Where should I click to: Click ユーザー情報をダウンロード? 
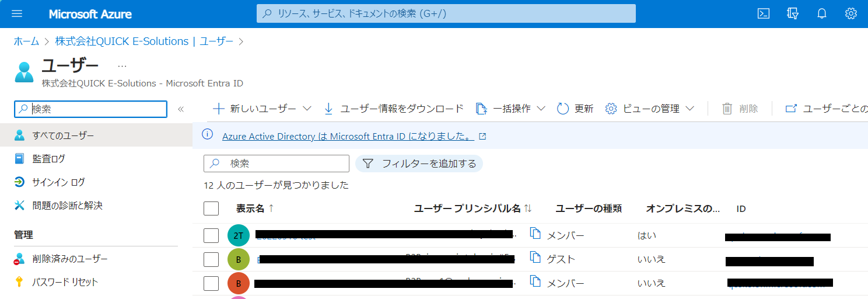(394, 109)
